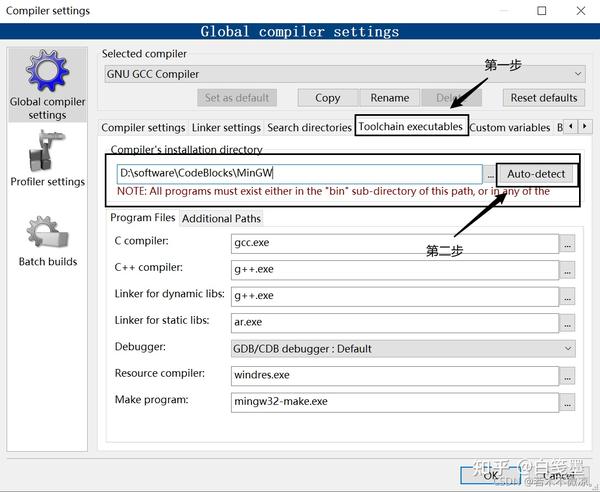Close the Compiler settings window
600x492 pixels.
[580, 11]
